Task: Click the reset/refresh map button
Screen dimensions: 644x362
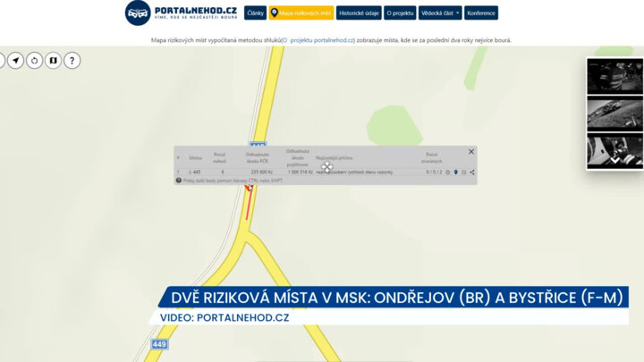Action: (35, 61)
